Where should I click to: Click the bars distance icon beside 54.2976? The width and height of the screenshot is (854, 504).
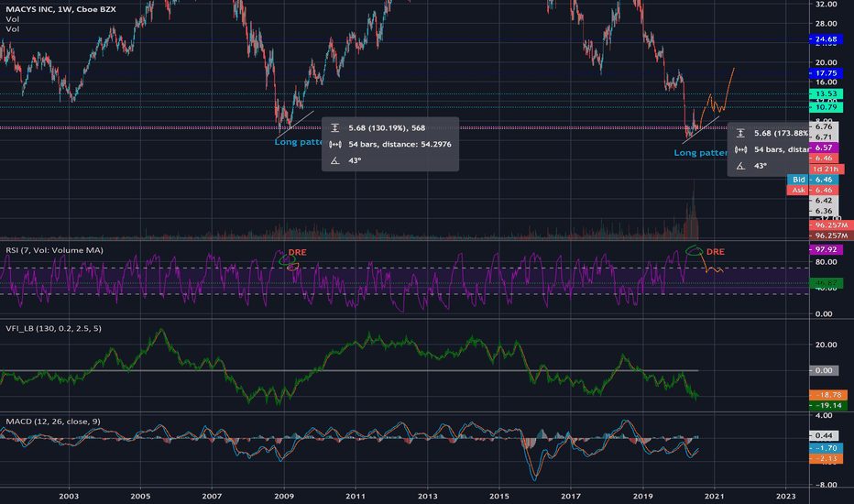click(335, 145)
